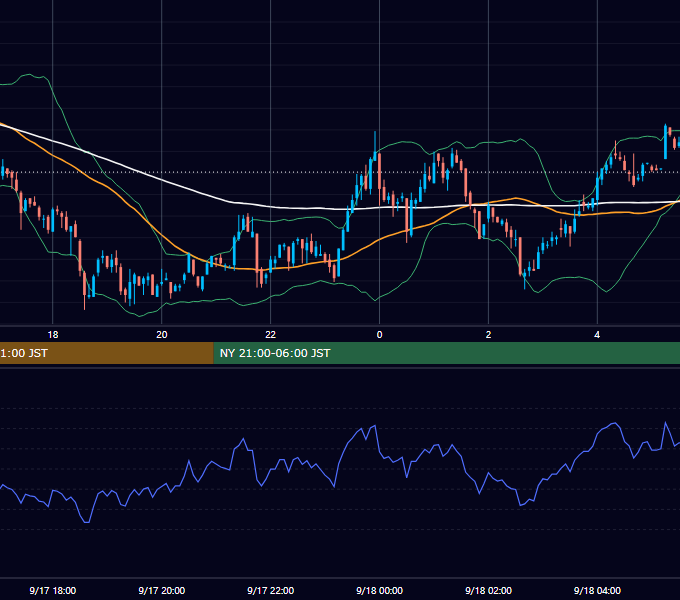
Task: Click the 0 hour label on price chart axis
Action: (379, 335)
